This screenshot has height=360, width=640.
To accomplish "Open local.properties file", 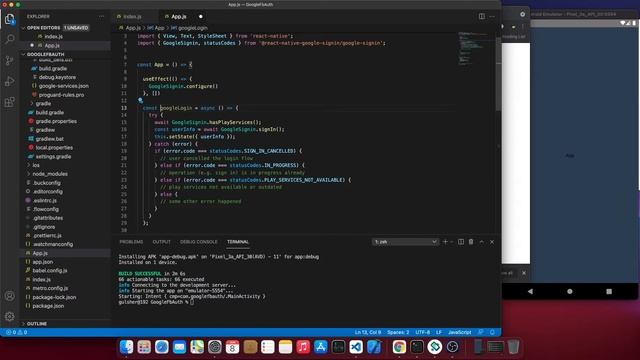I will pyautogui.click(x=54, y=148).
